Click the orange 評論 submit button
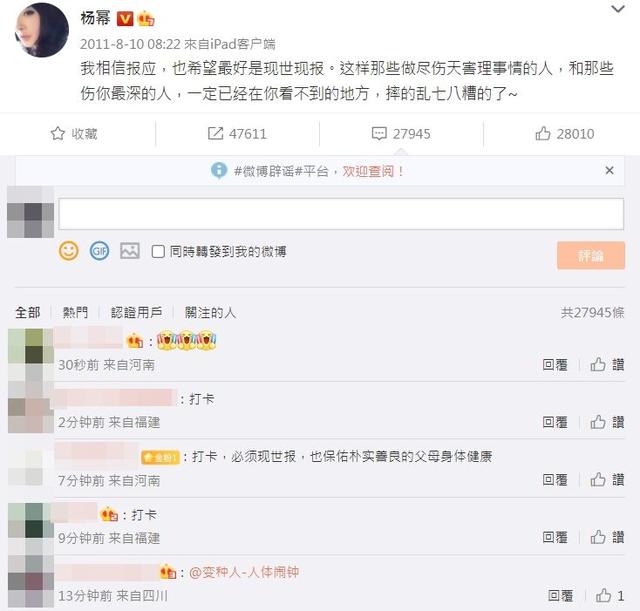Image resolution: width=640 pixels, height=611 pixels. coord(591,256)
